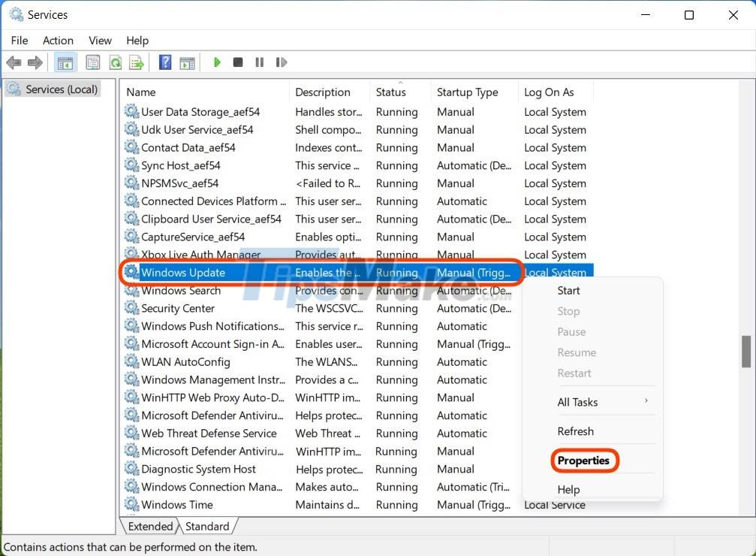Open the Properties toolbar icon
Screen dimensions: 756x556
(93, 62)
